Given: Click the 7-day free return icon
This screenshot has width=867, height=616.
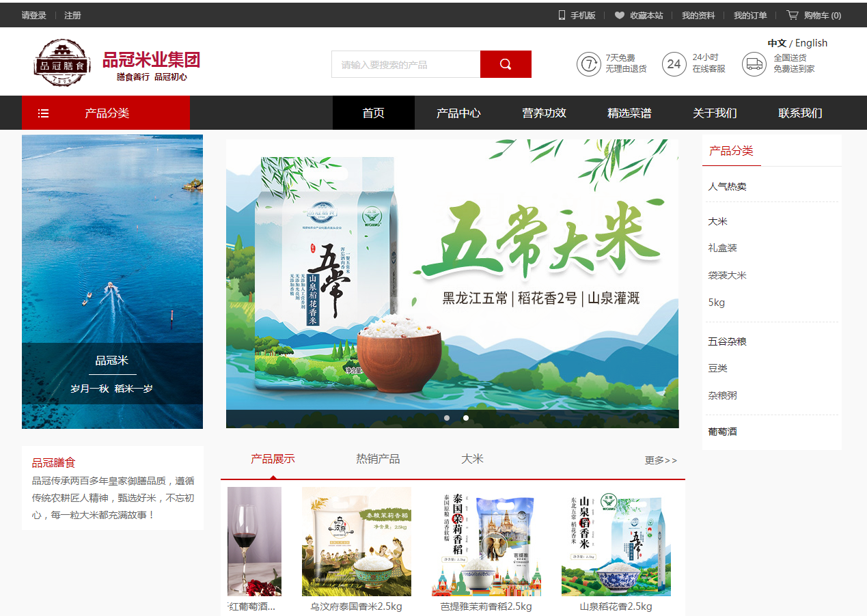Looking at the screenshot, I should click(588, 64).
